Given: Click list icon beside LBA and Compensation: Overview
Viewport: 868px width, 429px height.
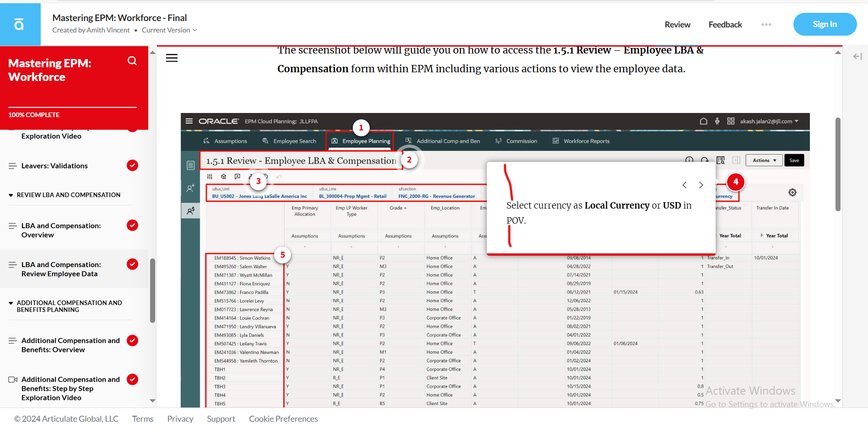Looking at the screenshot, I should [x=13, y=226].
